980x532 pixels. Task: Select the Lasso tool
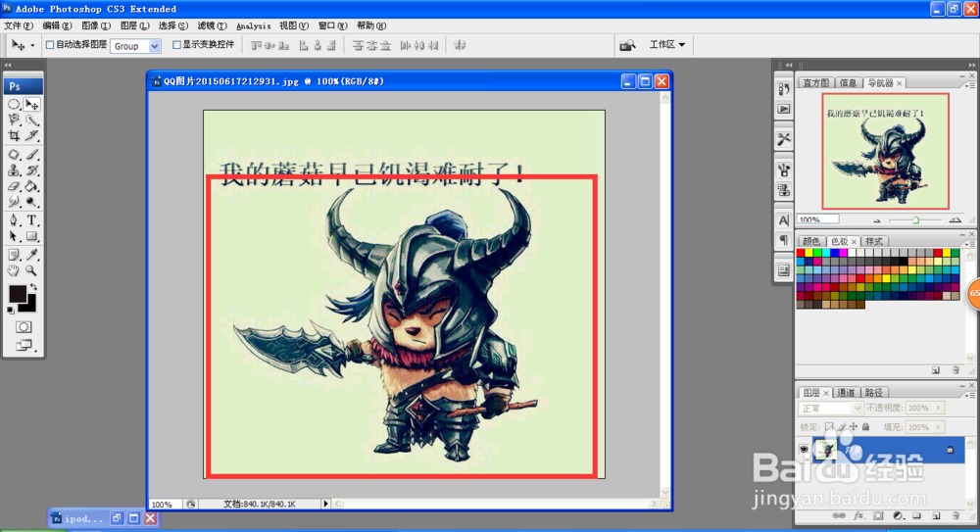point(14,121)
